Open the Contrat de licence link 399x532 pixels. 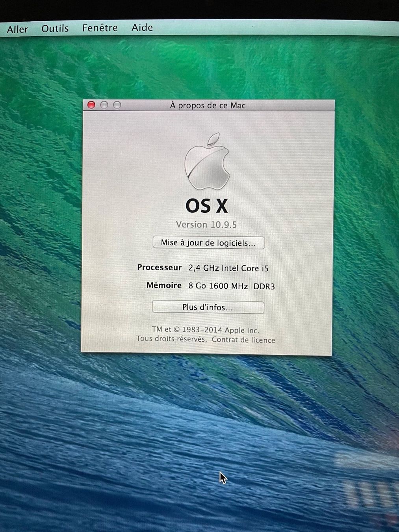pyautogui.click(x=243, y=340)
